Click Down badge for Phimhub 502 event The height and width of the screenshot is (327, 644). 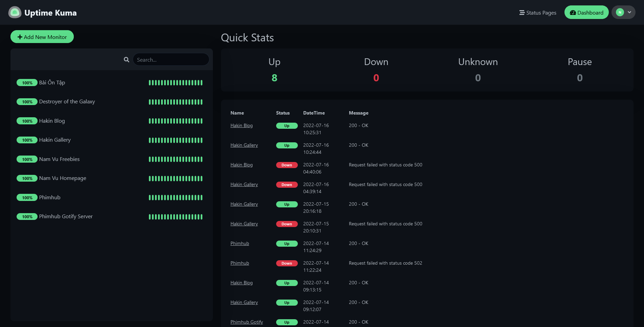(287, 263)
